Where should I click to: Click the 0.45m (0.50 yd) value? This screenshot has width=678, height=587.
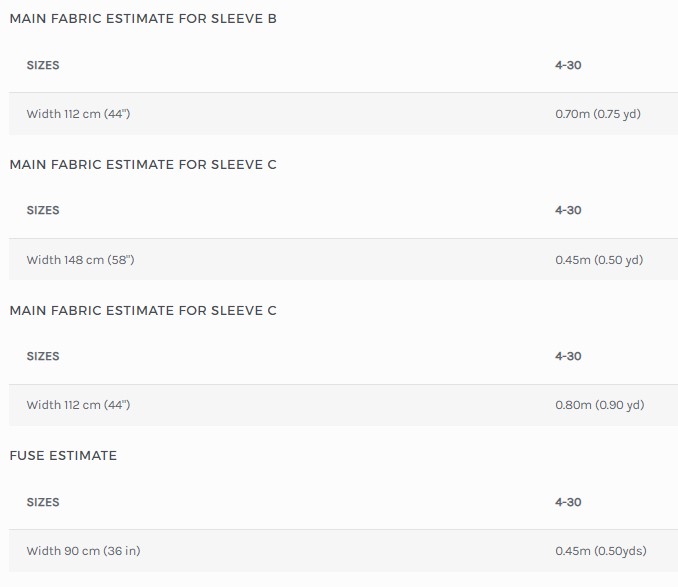pyautogui.click(x=599, y=260)
